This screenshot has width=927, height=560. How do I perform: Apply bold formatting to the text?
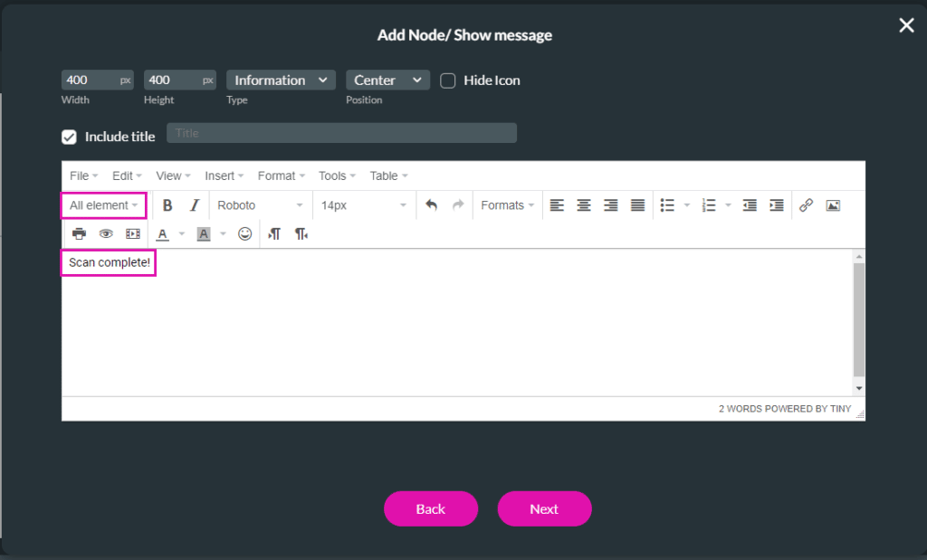pyautogui.click(x=167, y=205)
